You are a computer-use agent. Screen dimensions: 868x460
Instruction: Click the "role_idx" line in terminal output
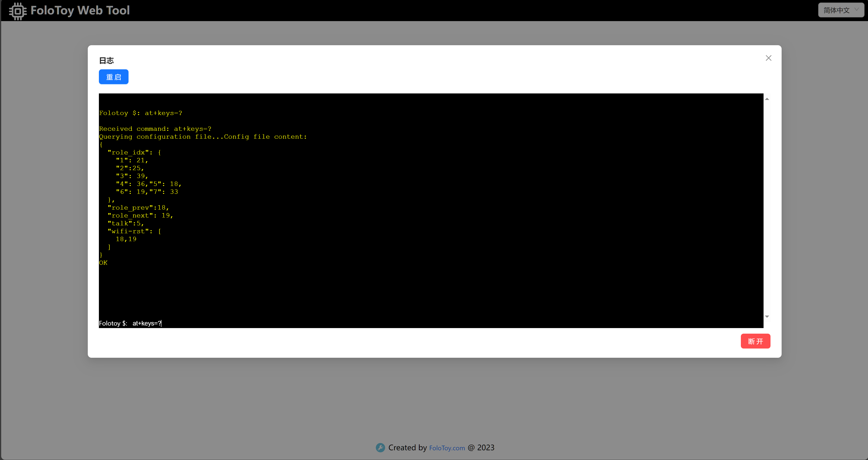point(134,152)
